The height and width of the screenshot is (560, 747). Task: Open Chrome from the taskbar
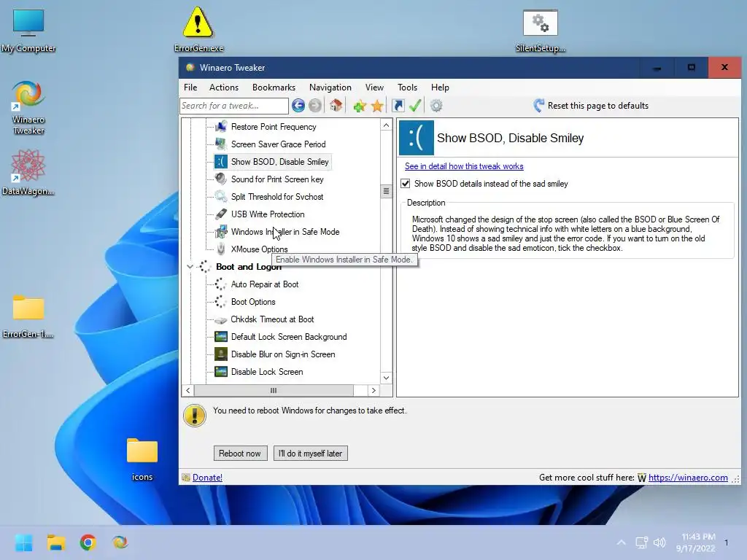[x=88, y=542]
